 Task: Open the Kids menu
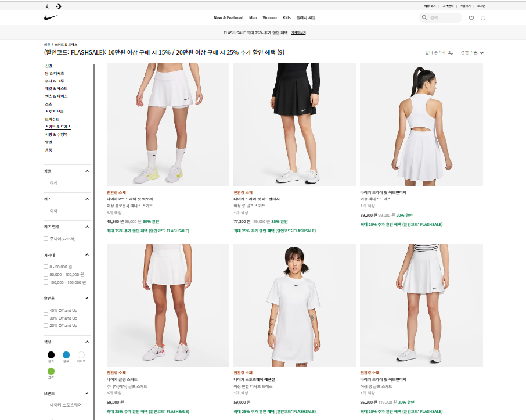287,18
